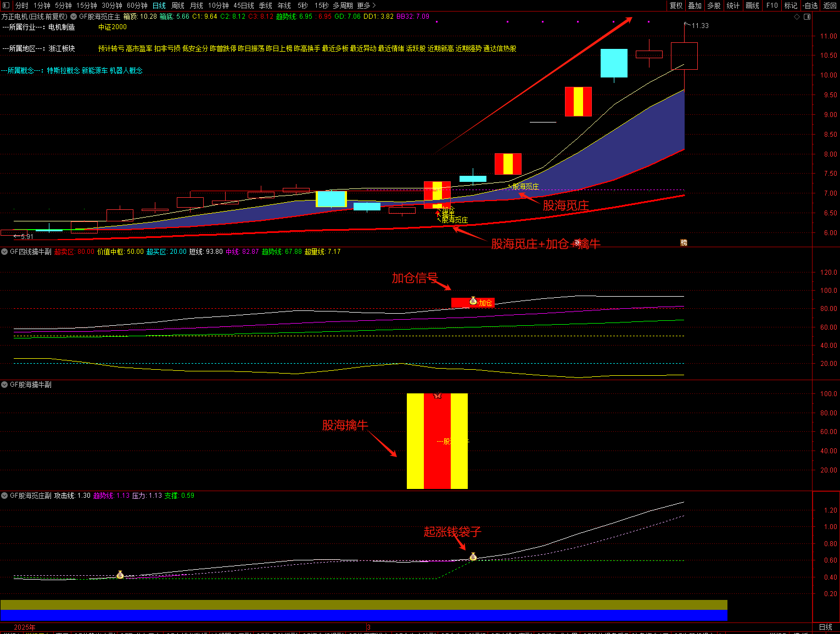
Task: Click the 11.33 high price label
Action: click(x=700, y=26)
